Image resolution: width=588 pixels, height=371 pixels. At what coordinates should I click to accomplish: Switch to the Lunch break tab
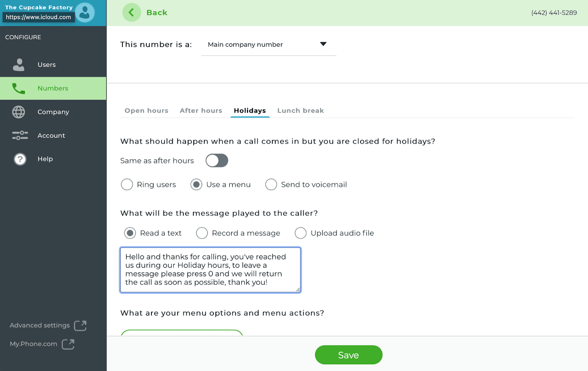click(301, 111)
